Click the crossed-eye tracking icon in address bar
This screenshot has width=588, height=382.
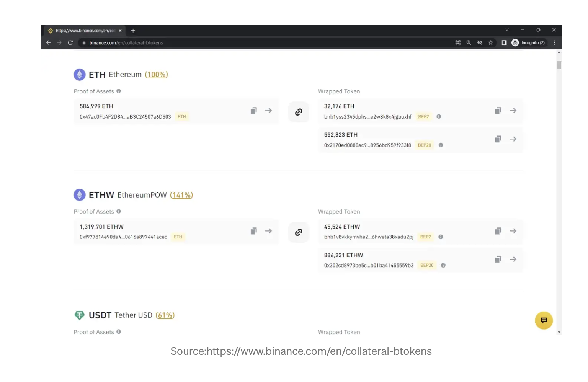click(480, 42)
